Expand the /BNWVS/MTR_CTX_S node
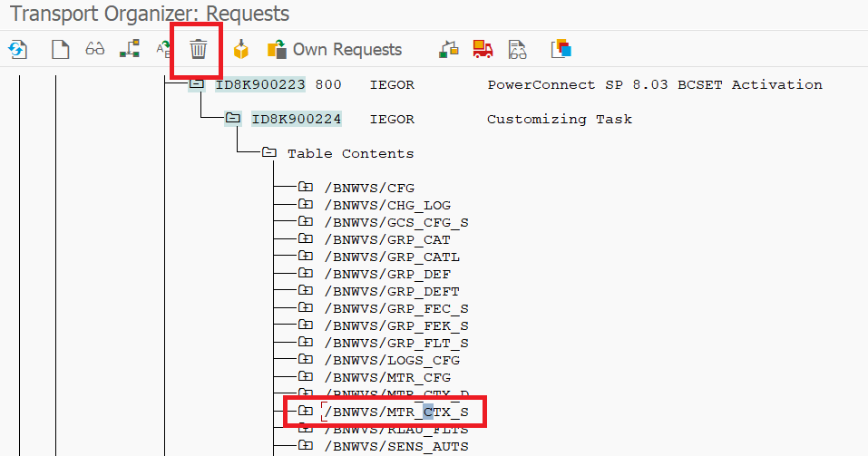868x456 pixels. (306, 412)
